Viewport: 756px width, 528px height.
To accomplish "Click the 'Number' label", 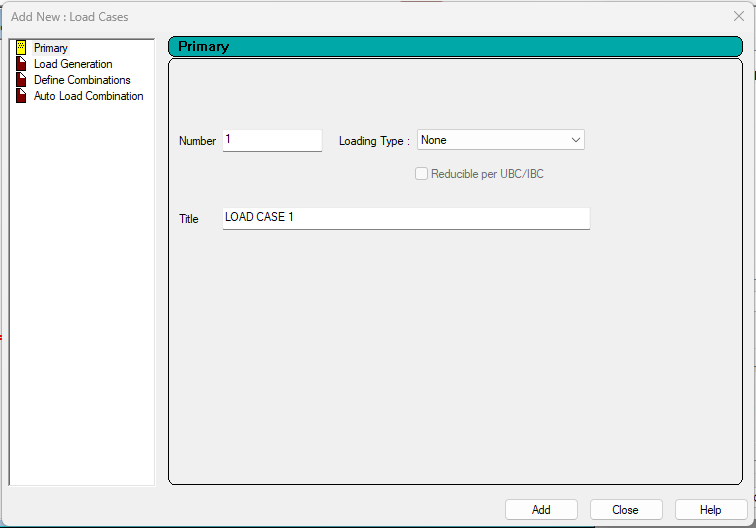I will tap(197, 141).
